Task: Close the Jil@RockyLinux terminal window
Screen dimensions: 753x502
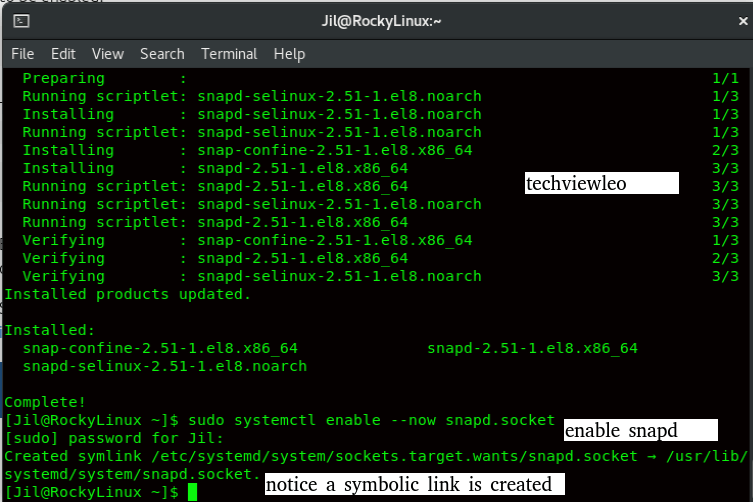Action: (x=743, y=21)
